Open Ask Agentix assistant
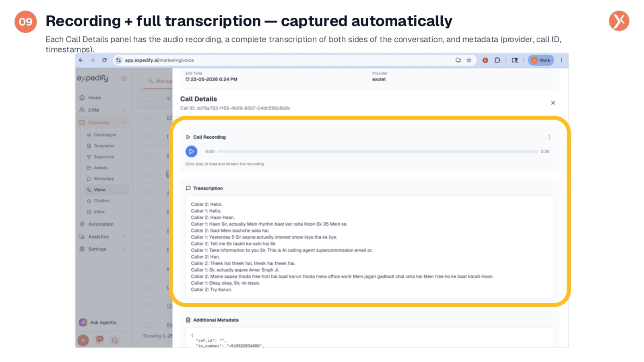This screenshot has width=644, height=362. pyautogui.click(x=98, y=323)
